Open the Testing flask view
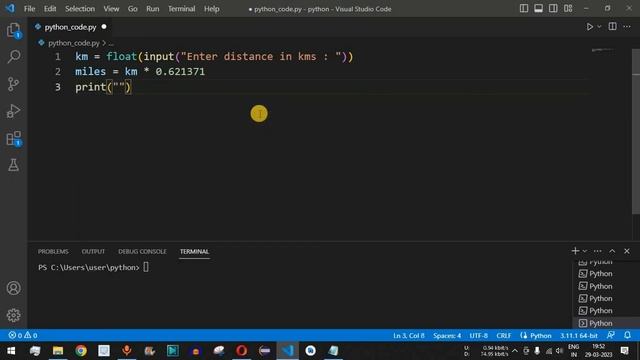Viewport: 640px width, 360px height. 13,165
